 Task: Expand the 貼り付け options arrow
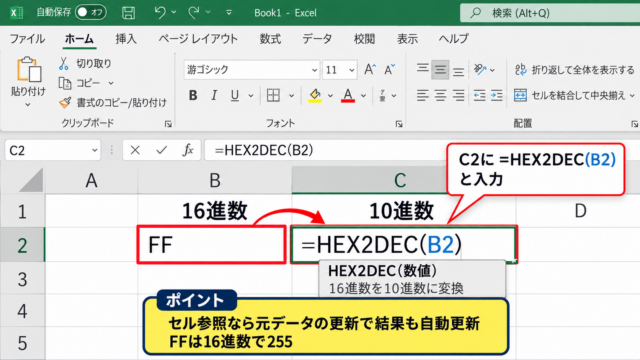(28, 105)
